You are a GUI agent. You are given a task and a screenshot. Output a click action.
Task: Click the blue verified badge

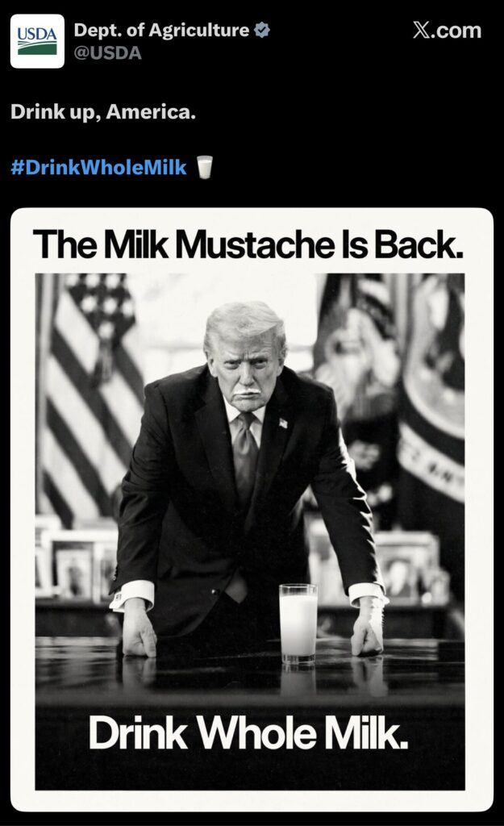pyautogui.click(x=262, y=30)
